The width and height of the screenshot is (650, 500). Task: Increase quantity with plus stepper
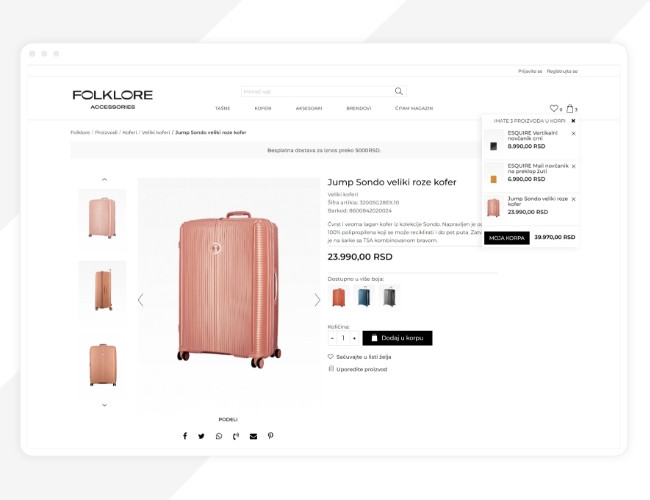354,338
